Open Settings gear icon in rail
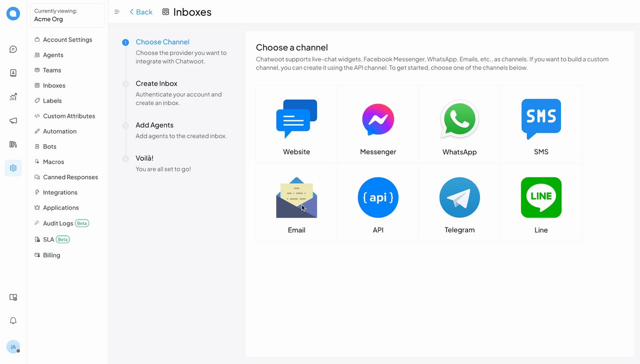Image resolution: width=640 pixels, height=364 pixels. (13, 168)
